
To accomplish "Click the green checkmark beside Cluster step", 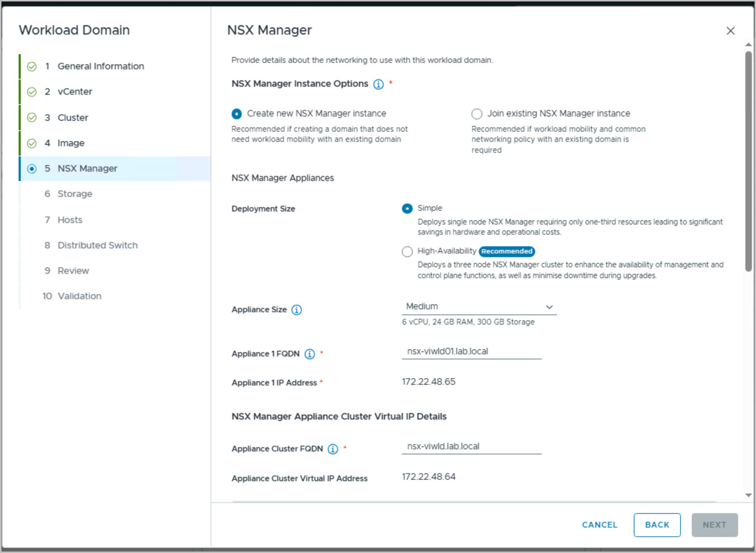I will (x=32, y=117).
